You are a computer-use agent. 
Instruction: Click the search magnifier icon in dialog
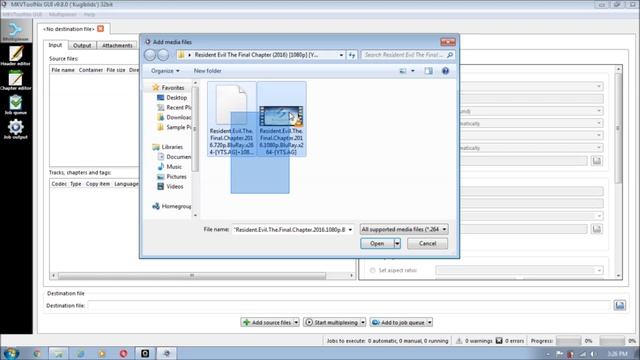(x=450, y=55)
